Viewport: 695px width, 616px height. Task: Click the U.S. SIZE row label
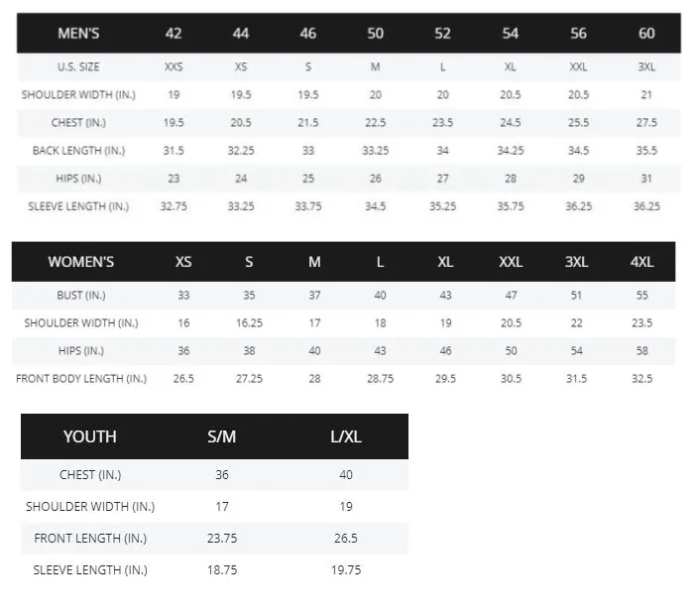pyautogui.click(x=78, y=67)
